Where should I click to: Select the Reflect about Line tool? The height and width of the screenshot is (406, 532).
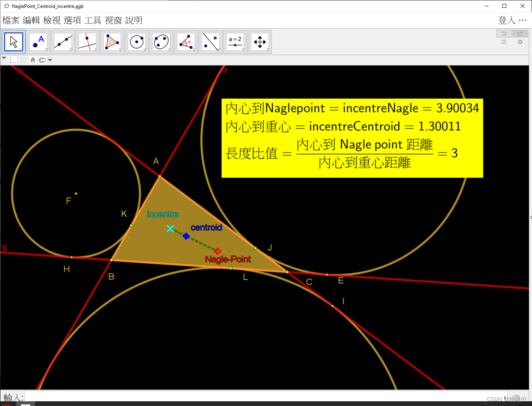point(211,42)
